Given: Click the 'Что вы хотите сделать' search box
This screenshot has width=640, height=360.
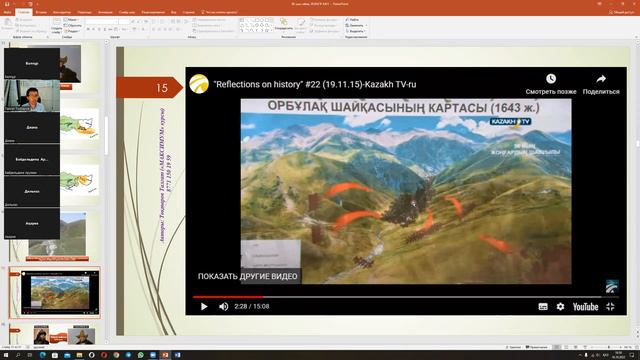Looking at the screenshot, I should [x=220, y=12].
